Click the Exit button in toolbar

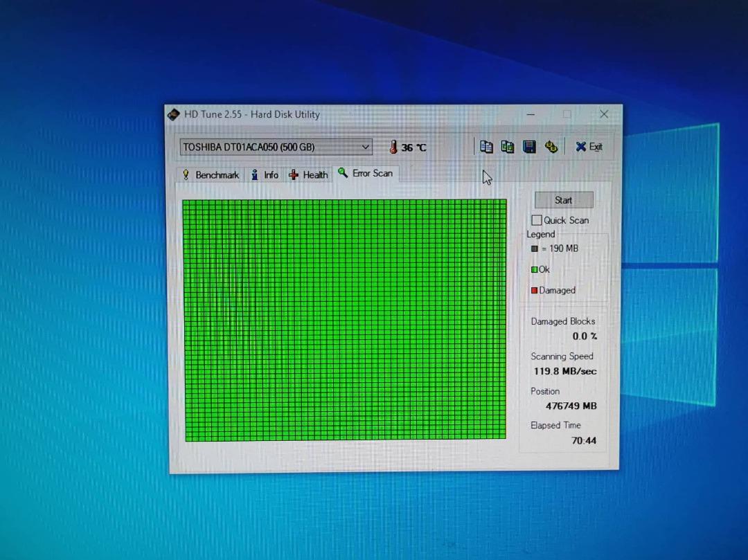(x=589, y=147)
